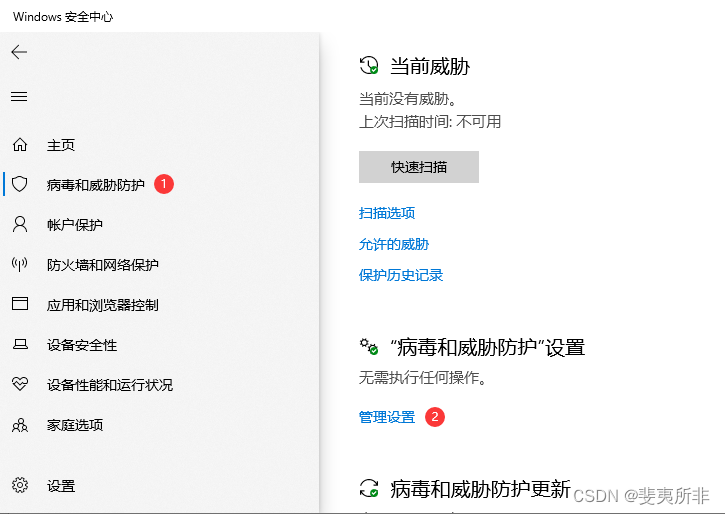Open 应用和浏览器控制
Image resolution: width=725 pixels, height=514 pixels.
click(x=103, y=305)
